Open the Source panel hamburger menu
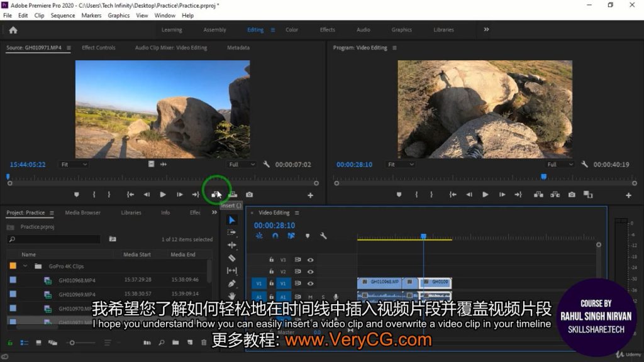This screenshot has width=644, height=362. pos(69,48)
